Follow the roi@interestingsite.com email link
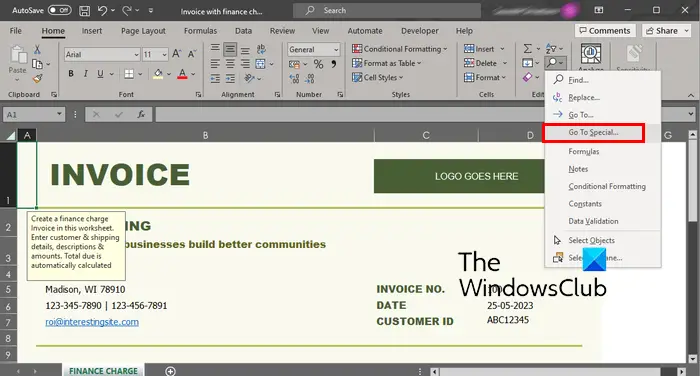Viewport: 700px width, 376px height. coord(92,322)
